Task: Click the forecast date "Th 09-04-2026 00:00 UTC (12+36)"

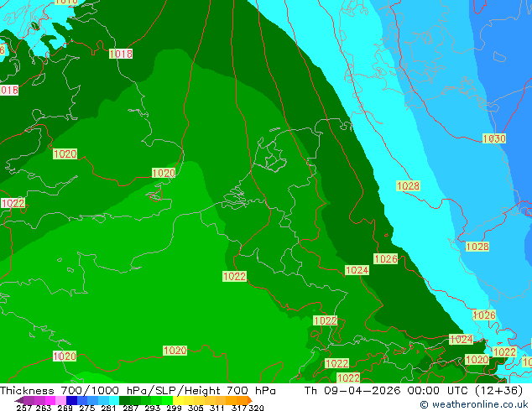Action: [413, 390]
